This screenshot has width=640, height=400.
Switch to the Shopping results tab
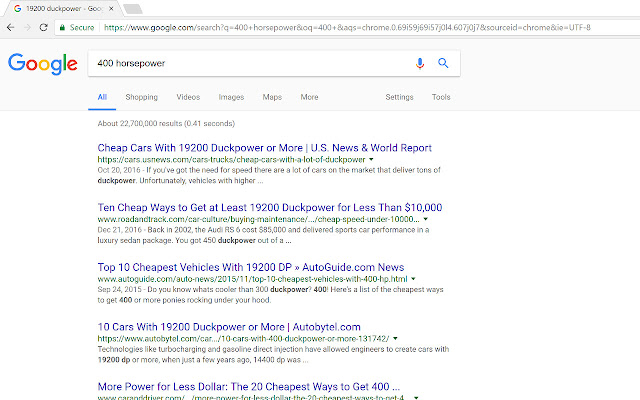[142, 97]
